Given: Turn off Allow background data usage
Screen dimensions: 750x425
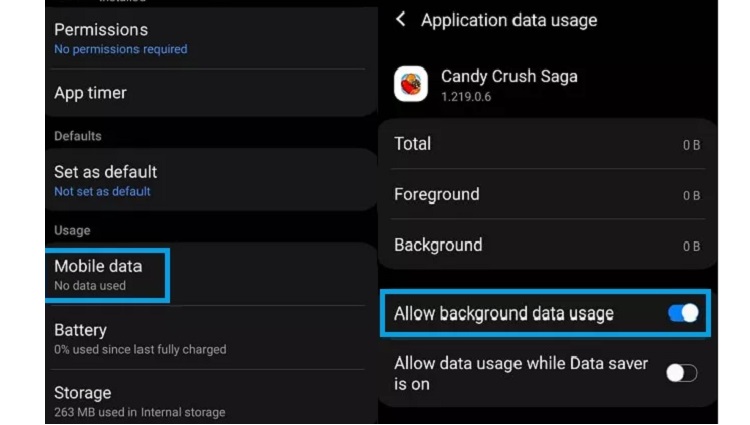Looking at the screenshot, I should (x=683, y=314).
